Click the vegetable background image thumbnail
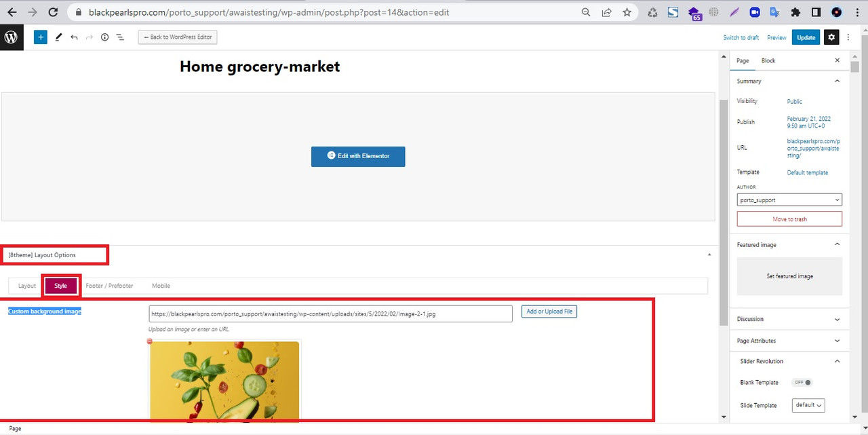Image resolution: width=868 pixels, height=435 pixels. tap(224, 381)
